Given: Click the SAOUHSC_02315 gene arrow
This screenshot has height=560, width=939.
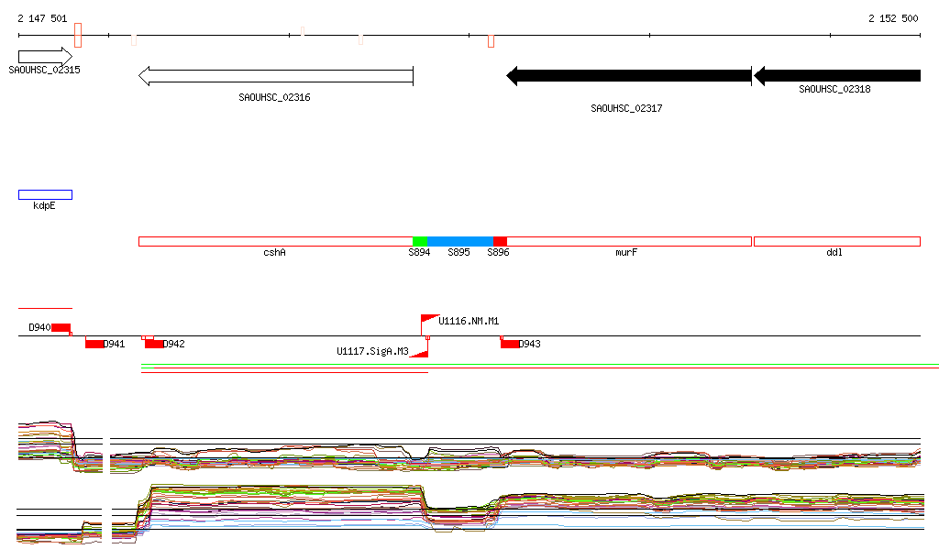Looking at the screenshot, I should 46,57.
